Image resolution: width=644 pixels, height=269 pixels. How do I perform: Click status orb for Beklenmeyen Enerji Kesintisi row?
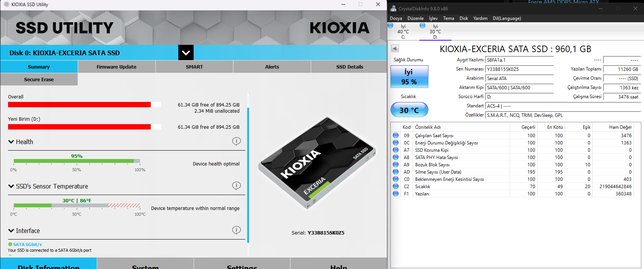[396, 179]
